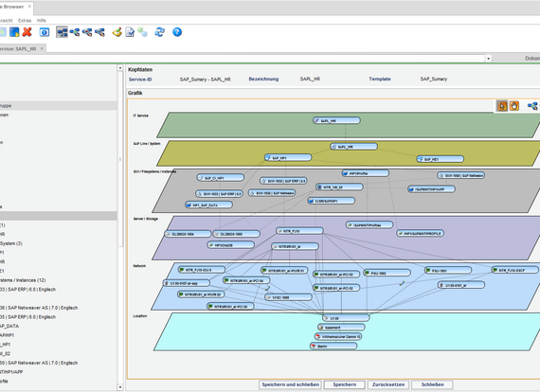Open the Hilfe menu
The height and width of the screenshot is (392, 540).
point(42,21)
